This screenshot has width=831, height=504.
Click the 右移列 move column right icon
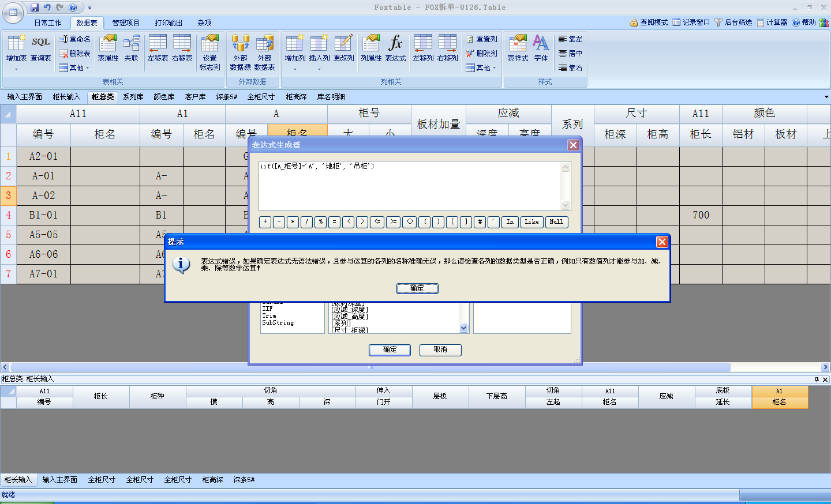coord(447,47)
